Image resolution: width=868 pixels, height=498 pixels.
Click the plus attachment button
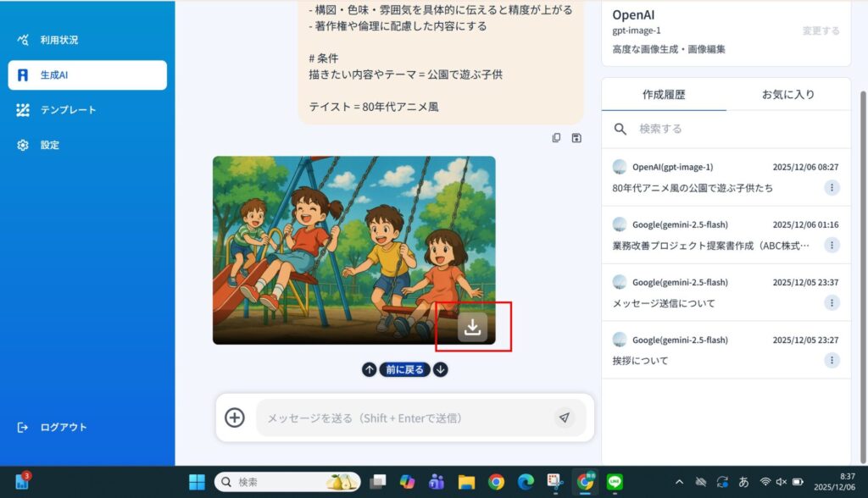click(x=235, y=418)
